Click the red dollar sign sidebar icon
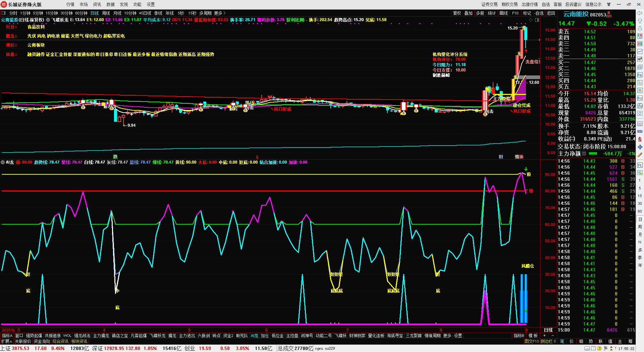644x352 pixels. click(x=640, y=139)
